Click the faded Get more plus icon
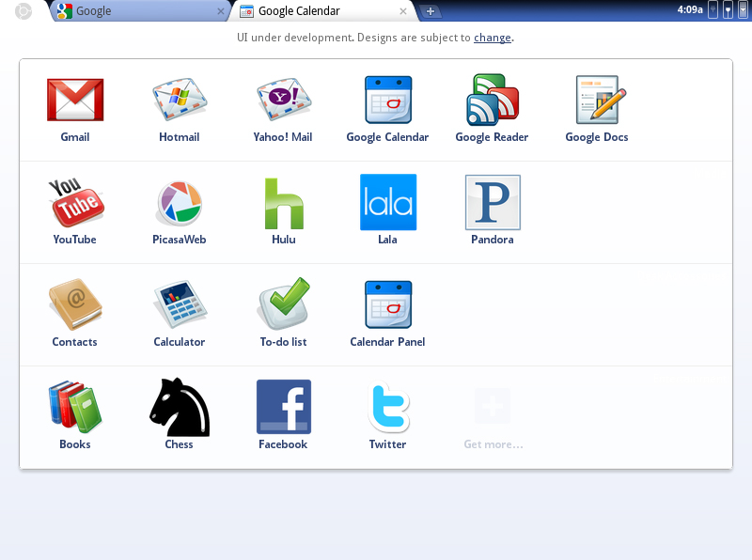The height and width of the screenshot is (560, 752). point(492,406)
